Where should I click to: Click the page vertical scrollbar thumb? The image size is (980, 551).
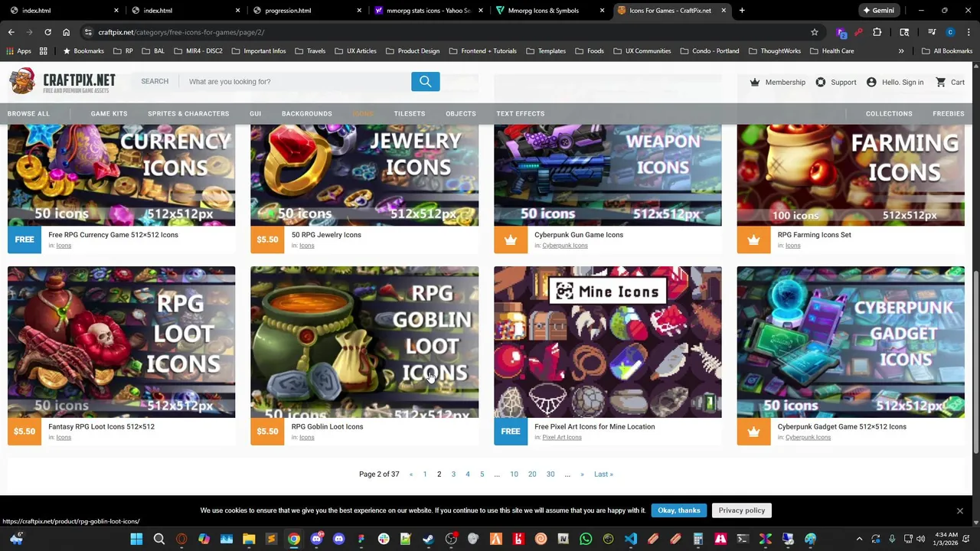(x=975, y=364)
